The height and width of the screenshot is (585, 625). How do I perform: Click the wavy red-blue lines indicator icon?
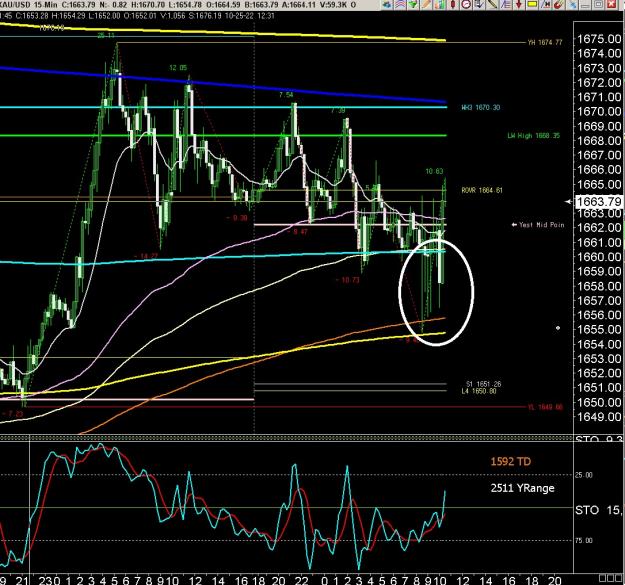[x=400, y=4]
